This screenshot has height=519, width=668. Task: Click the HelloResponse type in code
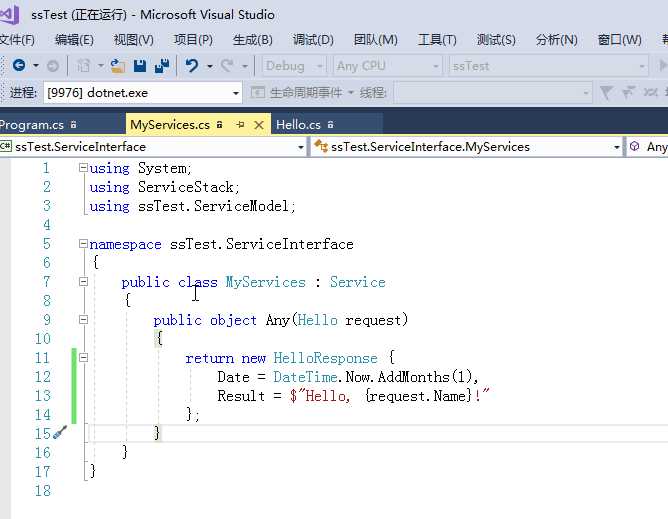tap(325, 358)
